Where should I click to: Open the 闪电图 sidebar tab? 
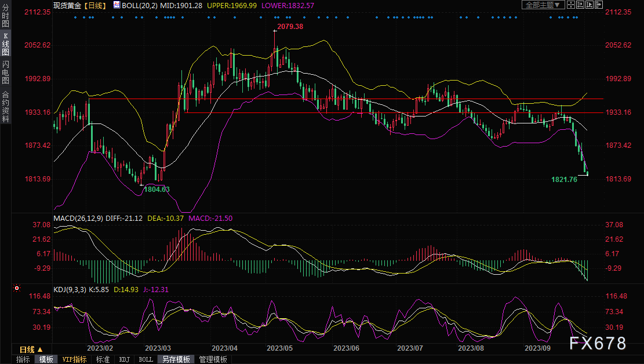pos(5,72)
